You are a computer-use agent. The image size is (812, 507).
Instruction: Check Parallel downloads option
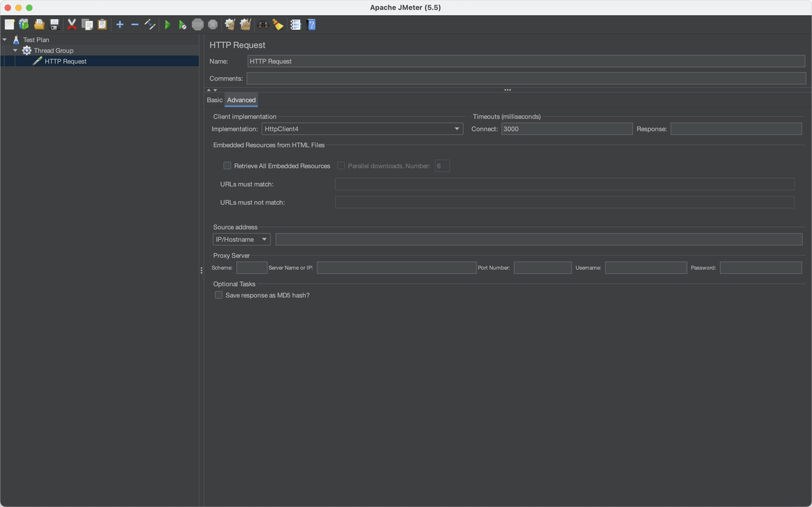click(341, 166)
